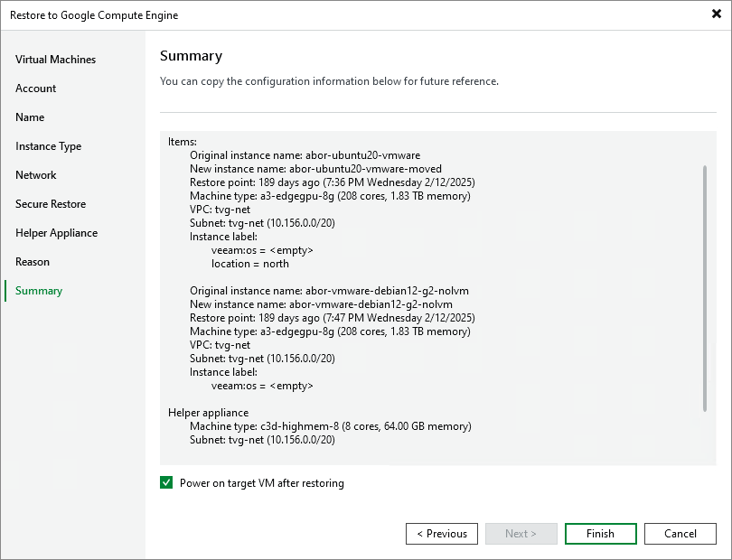Image resolution: width=732 pixels, height=560 pixels.
Task: Open the Instance Type step
Action: click(48, 146)
